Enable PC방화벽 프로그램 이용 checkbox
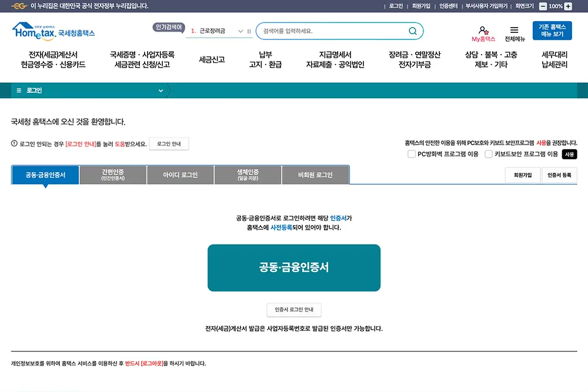The width and height of the screenshot is (588, 392). (x=412, y=154)
